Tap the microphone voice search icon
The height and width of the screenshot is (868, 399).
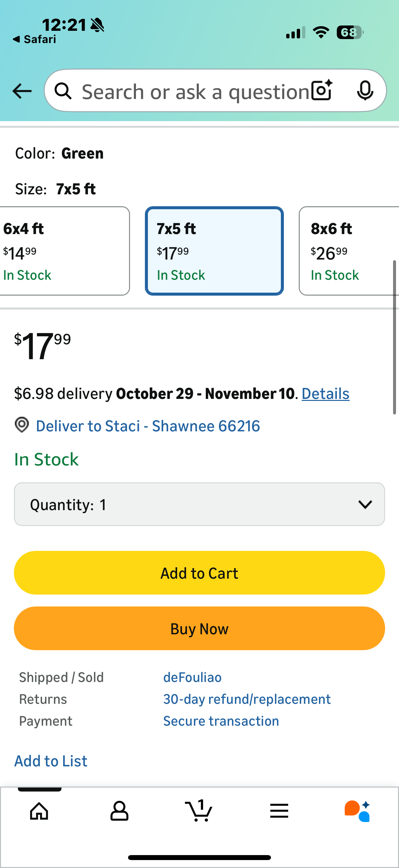coord(365,90)
